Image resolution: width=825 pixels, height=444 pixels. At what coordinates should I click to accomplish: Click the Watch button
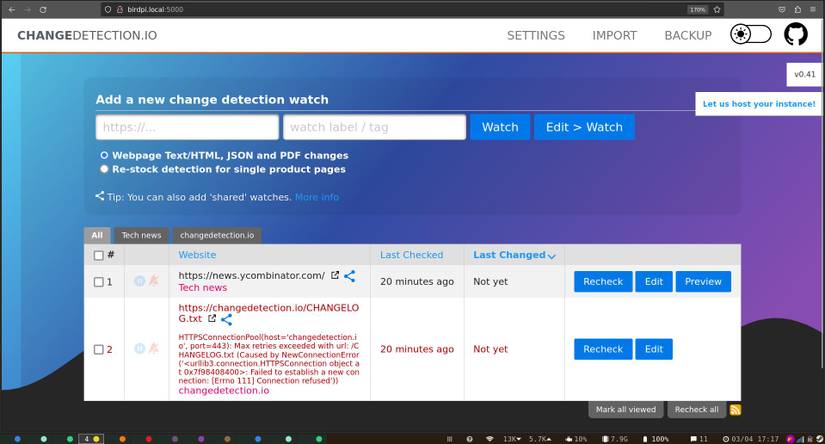tap(500, 127)
